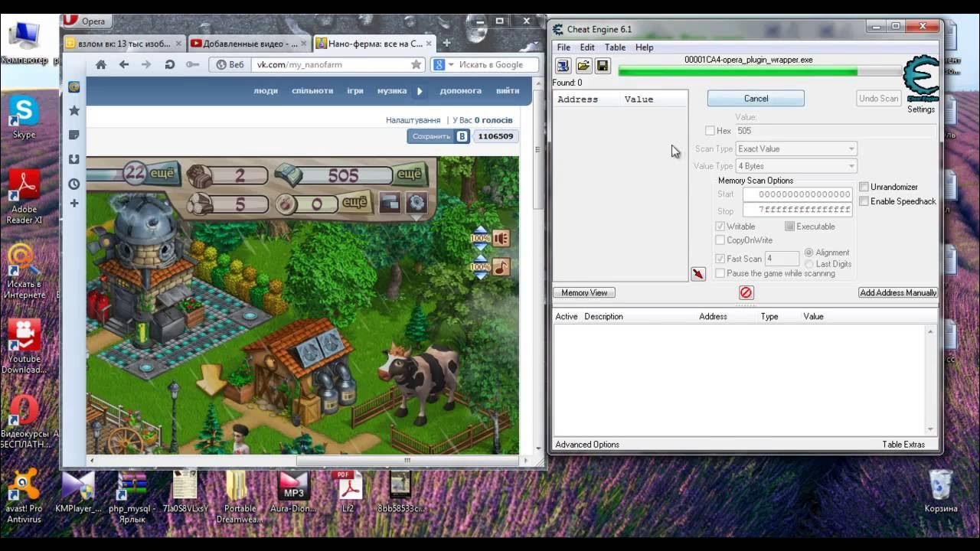Toggle Writable checkbox
This screenshot has width=980, height=551.
coord(720,227)
